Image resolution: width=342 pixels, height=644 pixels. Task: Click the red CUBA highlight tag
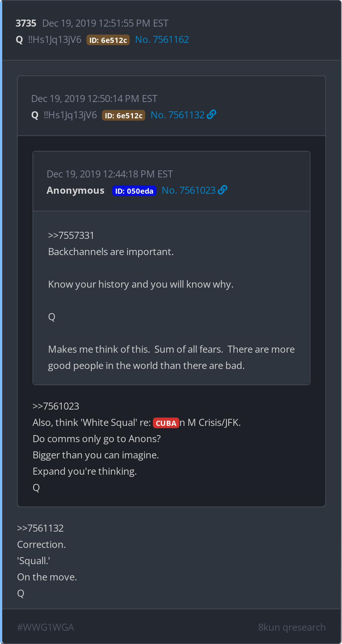[166, 423]
